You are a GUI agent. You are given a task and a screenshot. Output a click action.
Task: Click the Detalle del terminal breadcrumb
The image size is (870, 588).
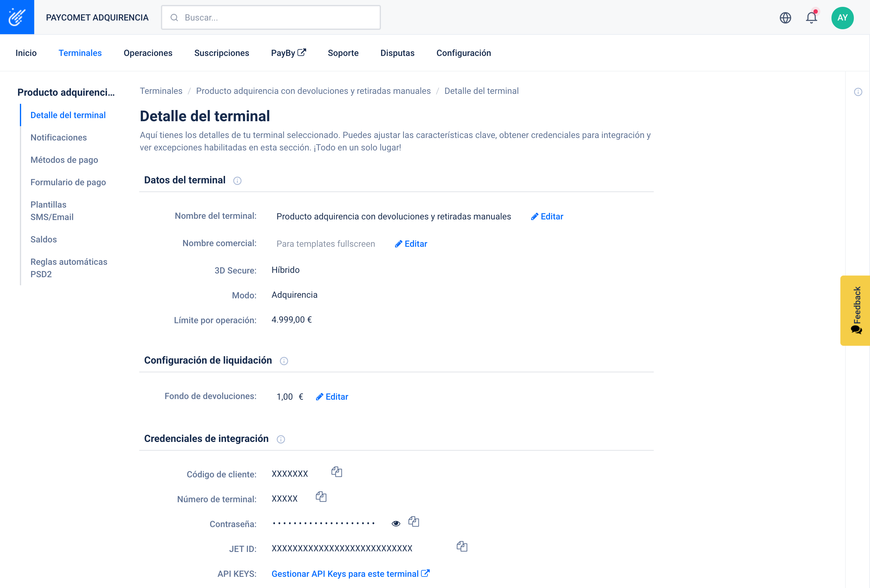click(481, 91)
